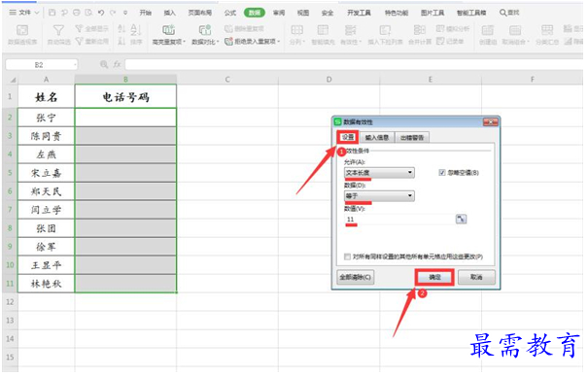Open the 出错警告 tab in dialog
This screenshot has width=588, height=376.
pos(412,138)
